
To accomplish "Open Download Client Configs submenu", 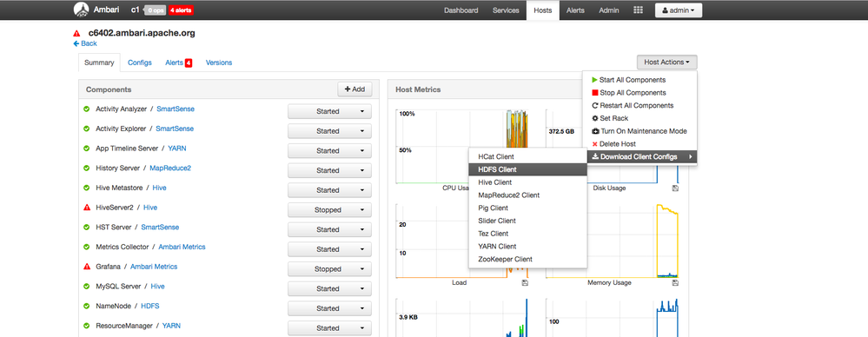I will (x=641, y=157).
